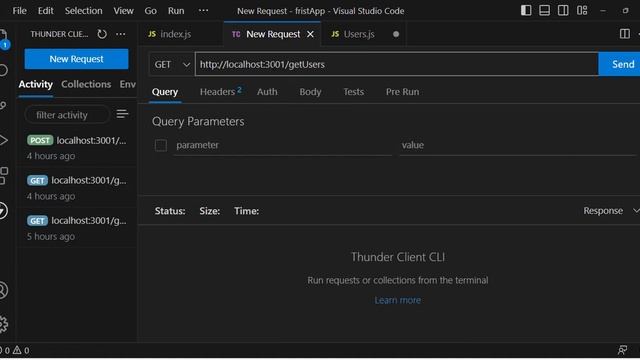Click the Send button

[619, 64]
